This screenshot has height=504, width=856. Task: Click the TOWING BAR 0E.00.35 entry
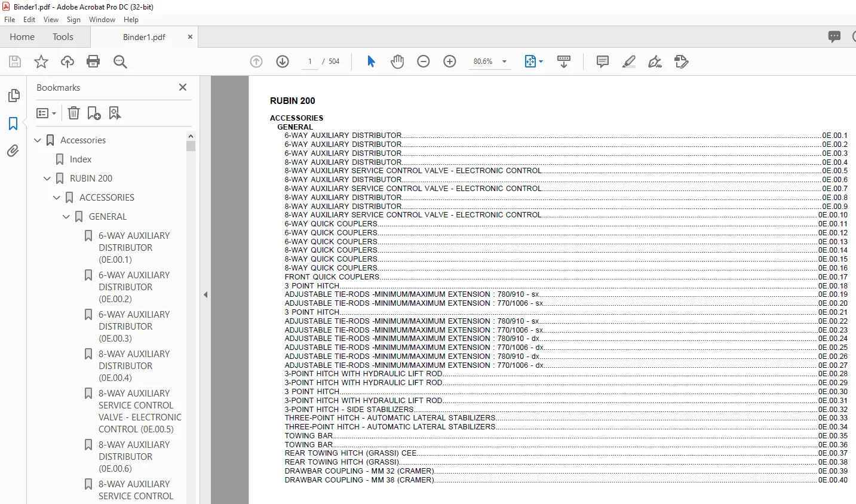click(566, 436)
